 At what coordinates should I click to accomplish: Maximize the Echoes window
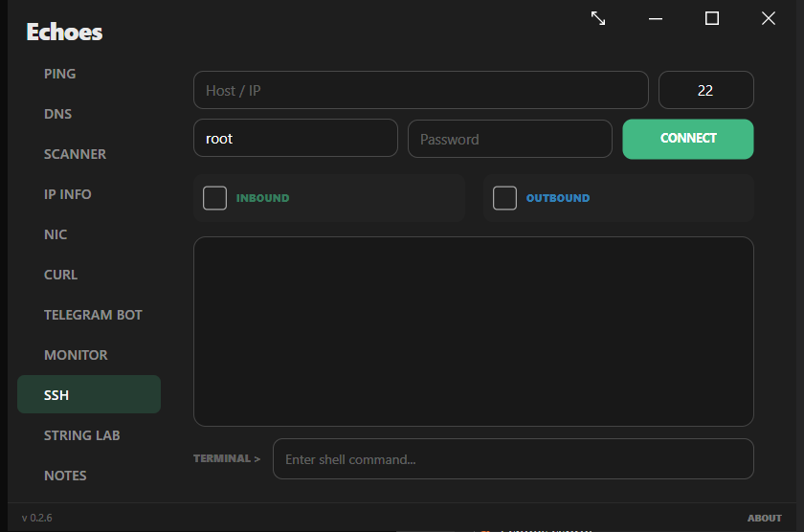[712, 18]
